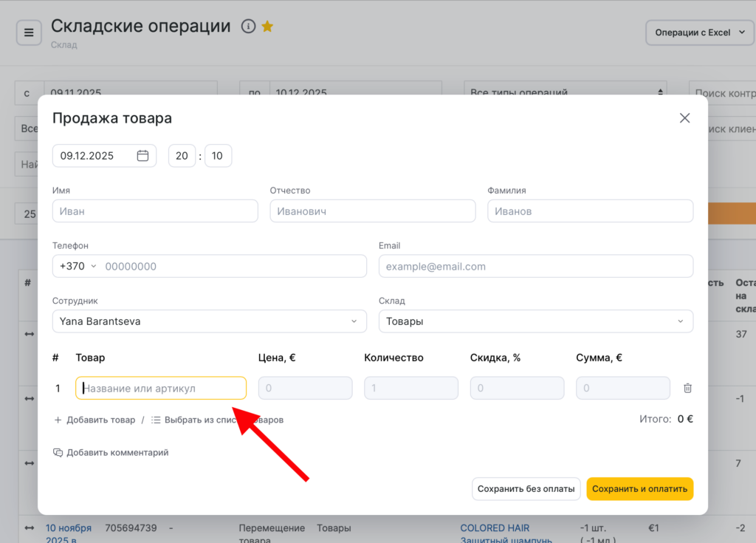Image resolution: width=756 pixels, height=543 pixels.
Task: Open the Сотрудник dropdown
Action: coord(209,321)
